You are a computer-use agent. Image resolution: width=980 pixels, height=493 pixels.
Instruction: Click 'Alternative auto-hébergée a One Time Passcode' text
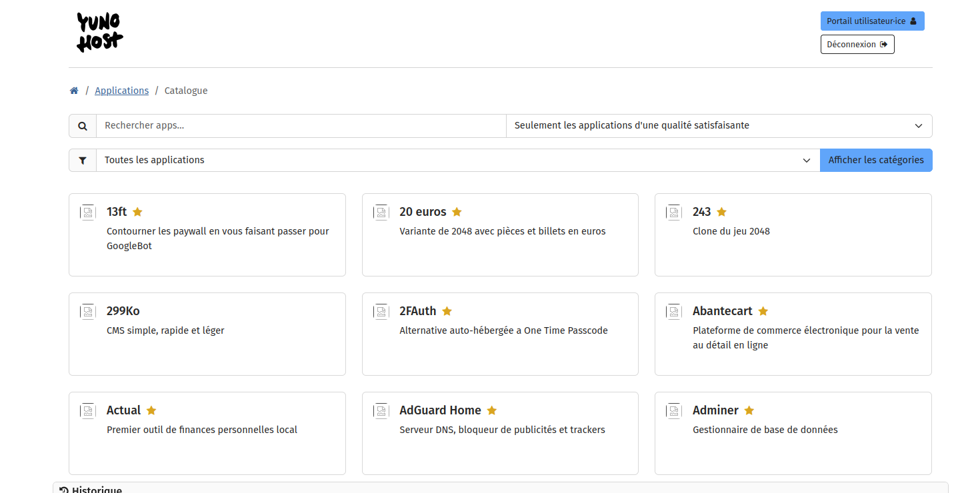tap(504, 330)
